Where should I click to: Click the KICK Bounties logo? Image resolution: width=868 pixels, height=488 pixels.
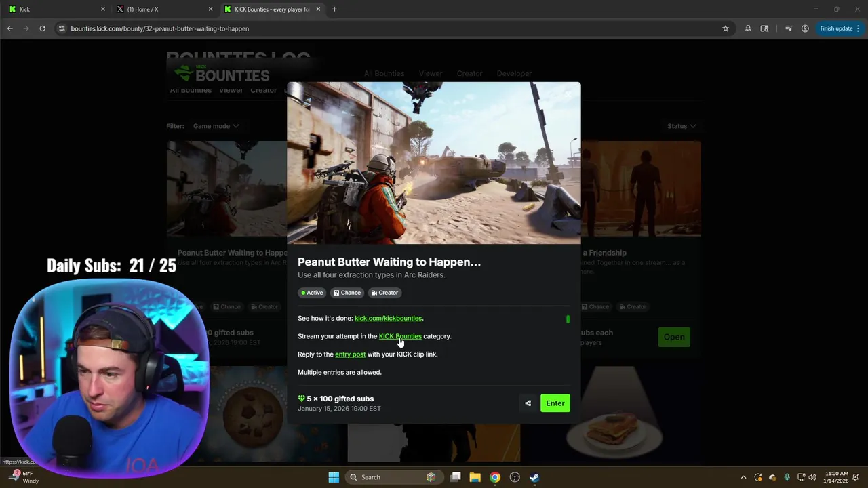click(x=222, y=73)
